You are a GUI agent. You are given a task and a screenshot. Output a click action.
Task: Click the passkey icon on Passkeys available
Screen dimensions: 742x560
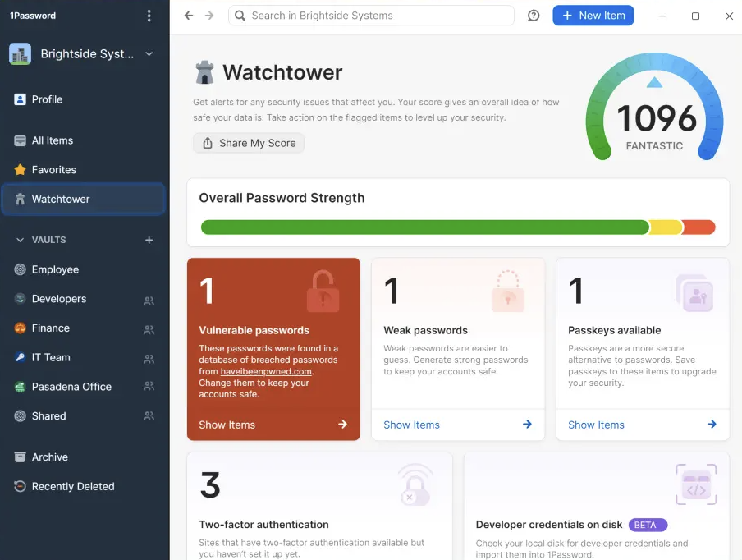pyautogui.click(x=694, y=293)
